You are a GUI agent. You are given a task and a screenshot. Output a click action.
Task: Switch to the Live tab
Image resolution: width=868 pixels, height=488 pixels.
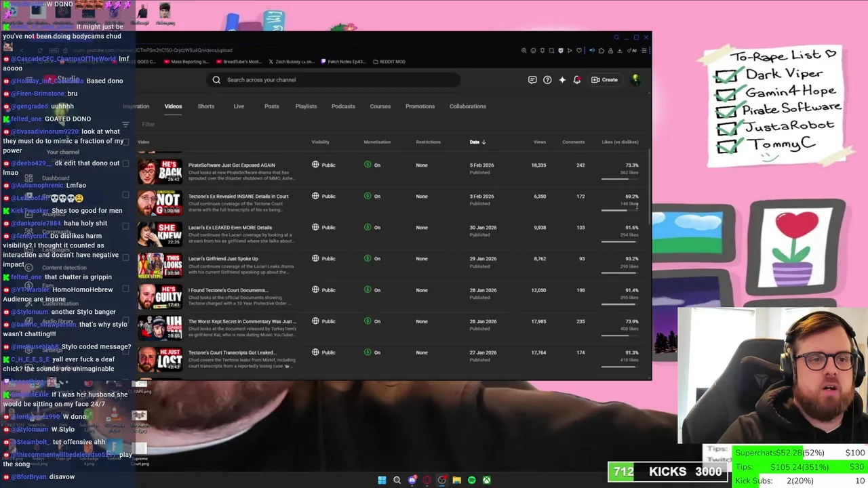tap(239, 106)
